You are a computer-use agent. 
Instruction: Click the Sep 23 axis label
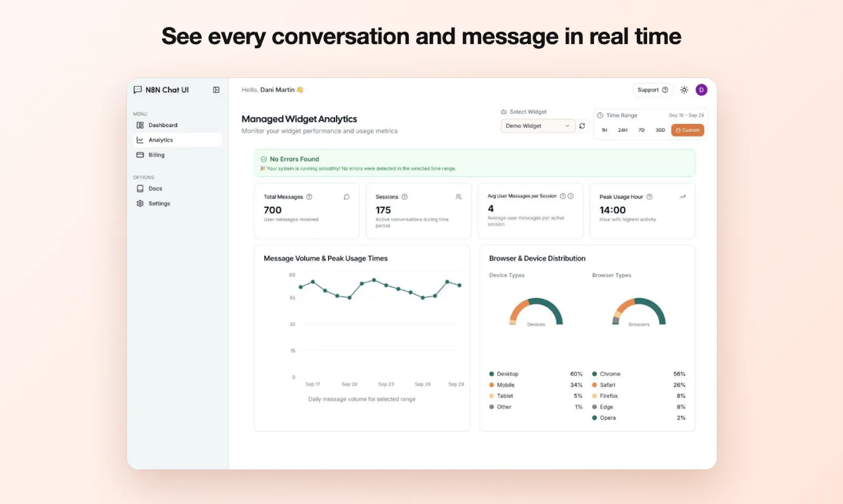[386, 384]
